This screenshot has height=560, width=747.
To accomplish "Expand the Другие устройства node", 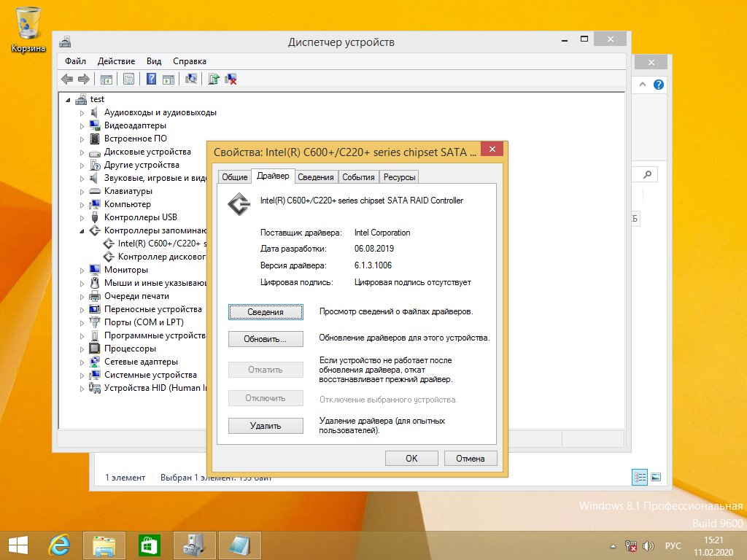I will click(x=82, y=166).
